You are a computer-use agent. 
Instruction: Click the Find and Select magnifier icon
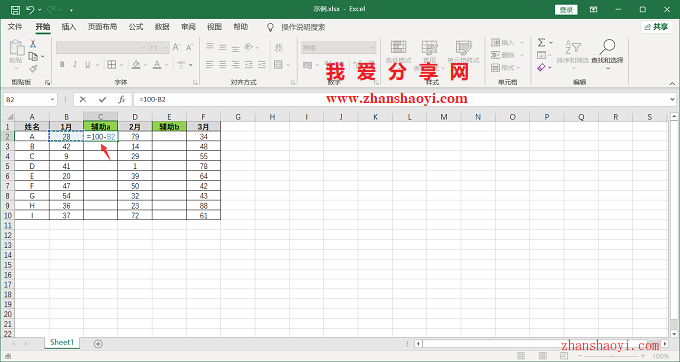click(608, 47)
